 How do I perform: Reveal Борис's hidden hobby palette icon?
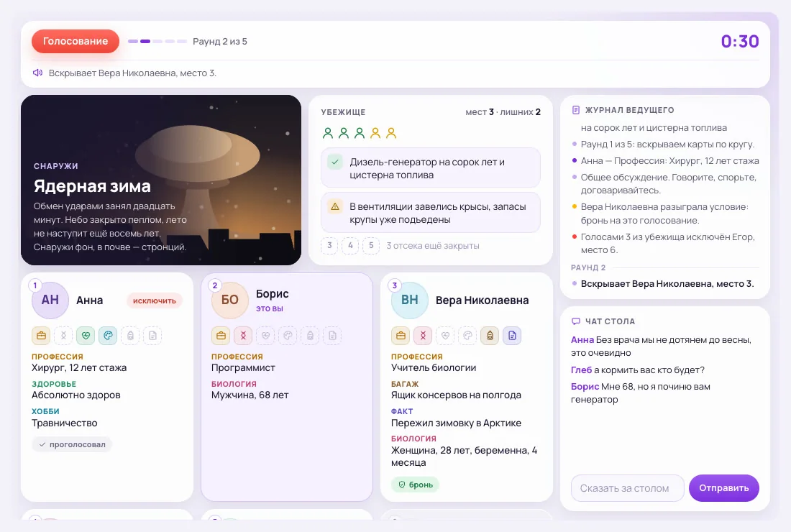tap(288, 335)
